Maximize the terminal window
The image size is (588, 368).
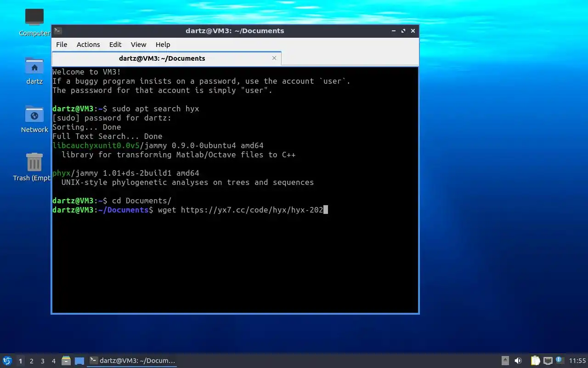[403, 31]
